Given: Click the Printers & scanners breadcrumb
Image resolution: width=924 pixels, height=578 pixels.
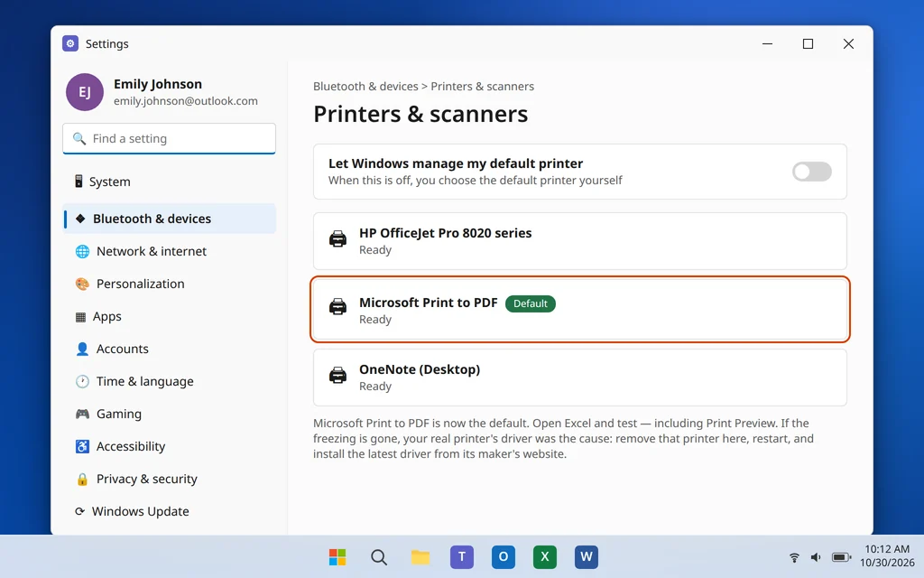Looking at the screenshot, I should pos(482,86).
